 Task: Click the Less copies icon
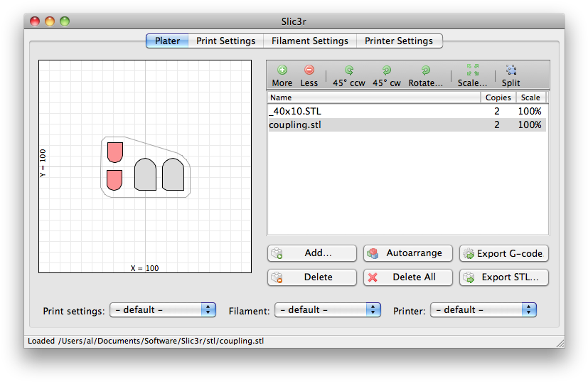(x=309, y=70)
